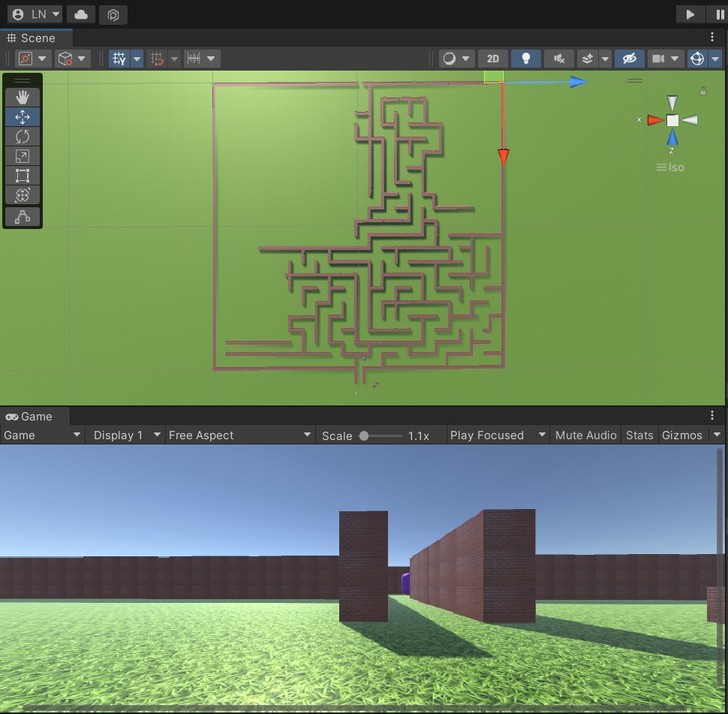Click the orientation gizmo top grey cone

coord(672,103)
